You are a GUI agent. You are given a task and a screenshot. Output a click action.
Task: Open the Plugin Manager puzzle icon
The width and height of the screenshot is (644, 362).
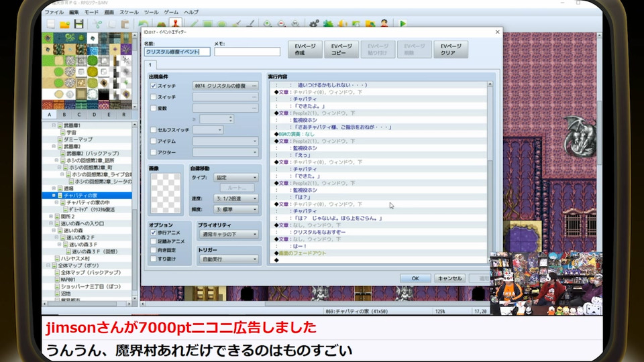tap(328, 24)
